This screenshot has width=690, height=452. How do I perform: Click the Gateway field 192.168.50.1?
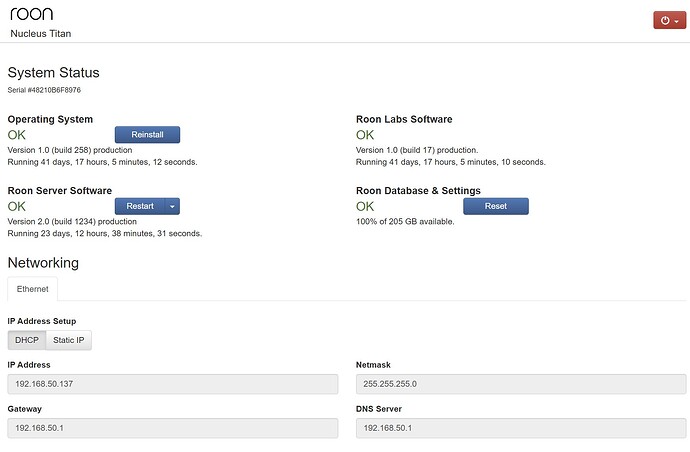pyautogui.click(x=172, y=428)
